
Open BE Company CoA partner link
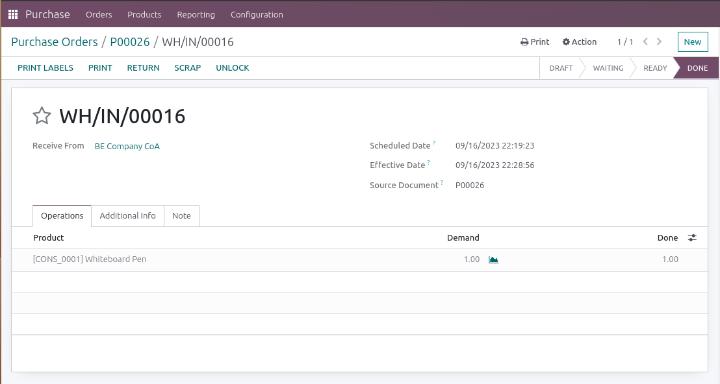point(127,146)
